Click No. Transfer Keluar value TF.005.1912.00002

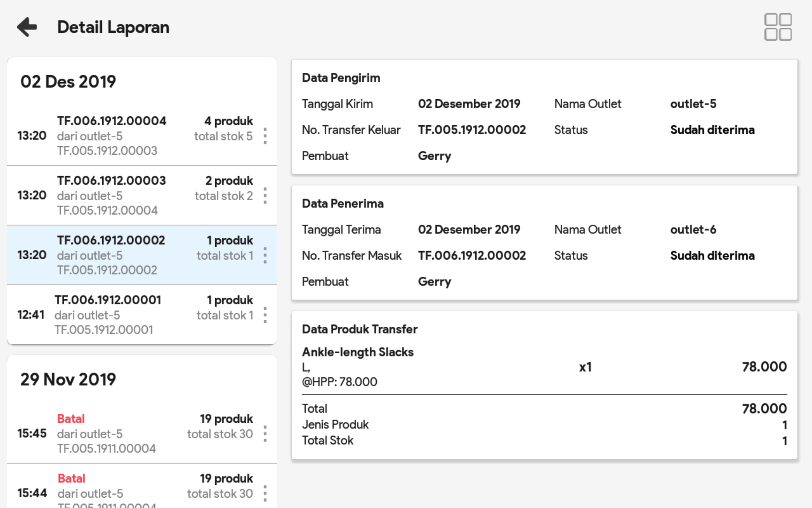pos(472,130)
